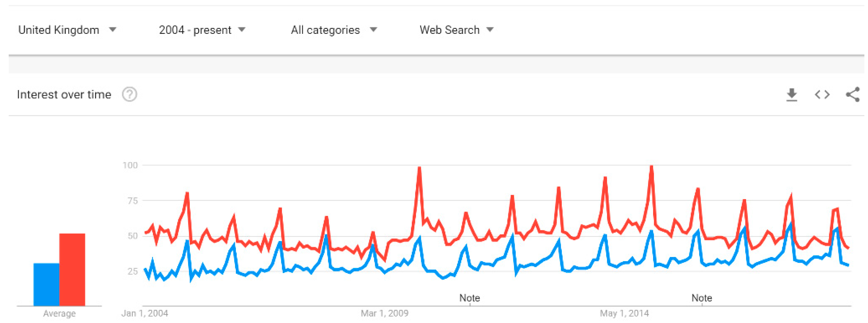Click the Interest over time heading
The width and height of the screenshot is (868, 323).
64,95
